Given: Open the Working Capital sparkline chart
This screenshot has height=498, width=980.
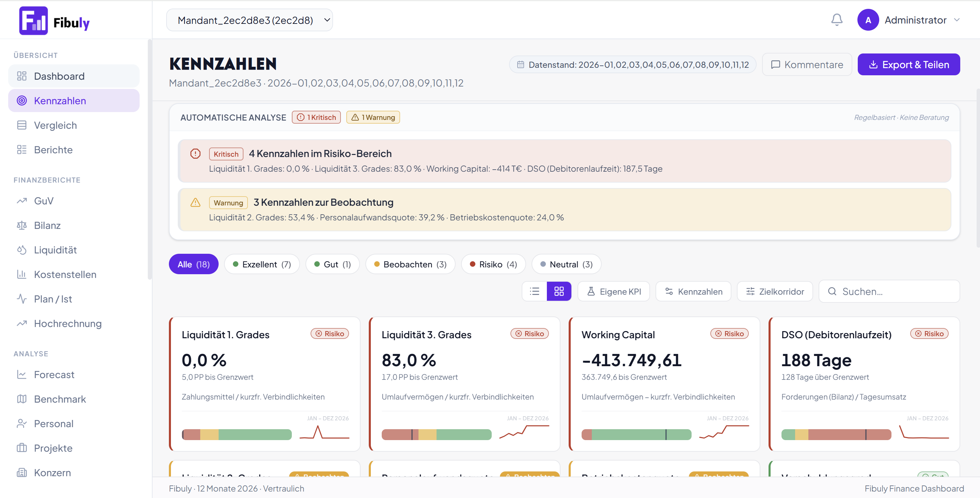Looking at the screenshot, I should pyautogui.click(x=724, y=432).
